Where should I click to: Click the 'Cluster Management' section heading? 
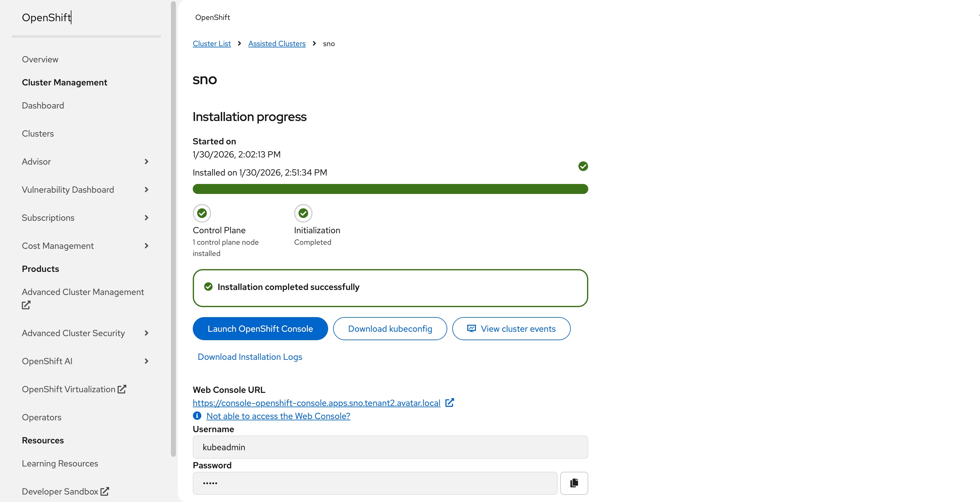pyautogui.click(x=64, y=83)
